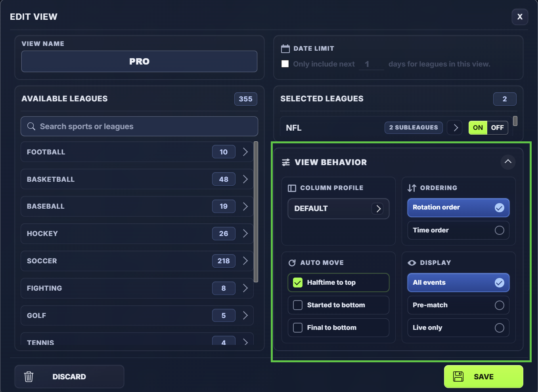538x392 pixels.
Task: Enable the date limit checkbox
Action: 285,64
